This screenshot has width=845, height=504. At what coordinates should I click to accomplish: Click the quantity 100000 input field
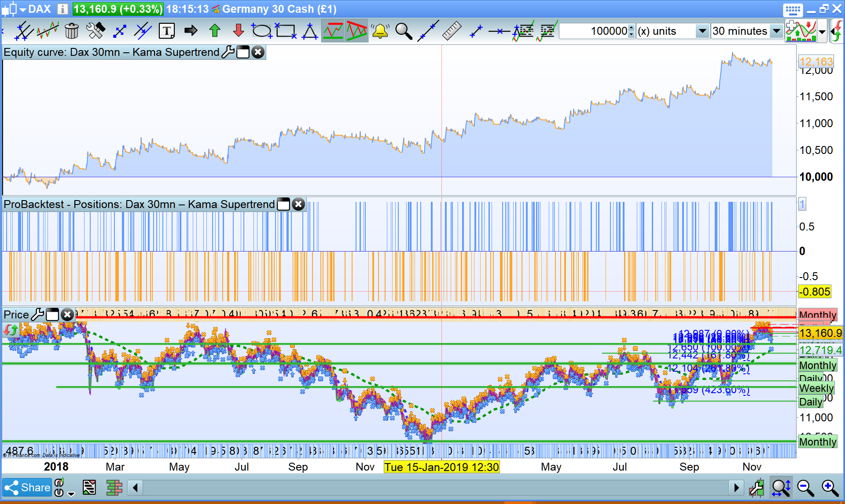(593, 31)
